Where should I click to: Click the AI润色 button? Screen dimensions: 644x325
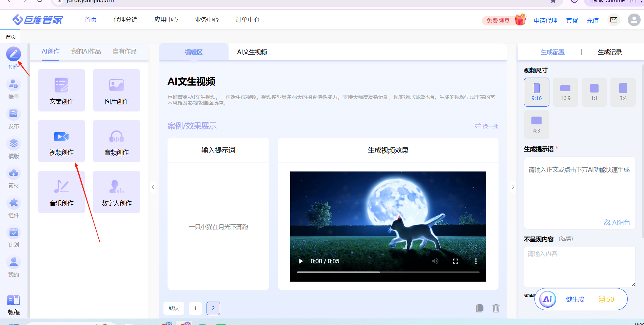(617, 222)
